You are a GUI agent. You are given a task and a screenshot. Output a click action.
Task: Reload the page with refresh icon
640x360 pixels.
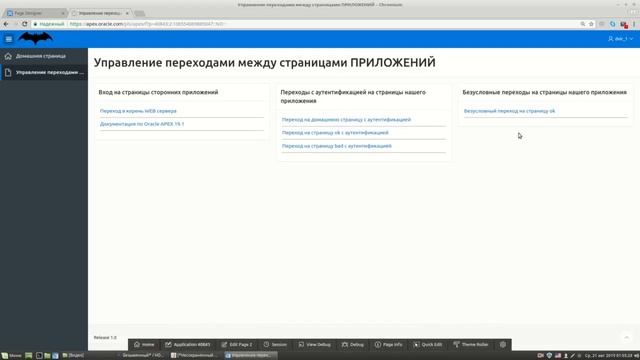pos(25,24)
